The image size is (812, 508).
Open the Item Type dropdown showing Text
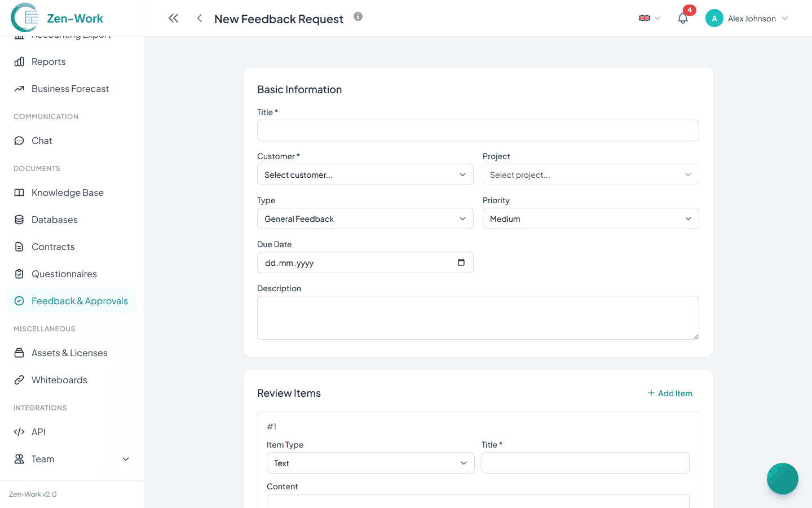tap(370, 463)
